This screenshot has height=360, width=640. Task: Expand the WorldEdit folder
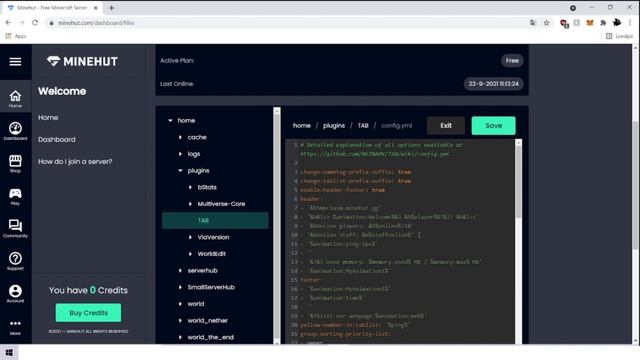[190, 254]
